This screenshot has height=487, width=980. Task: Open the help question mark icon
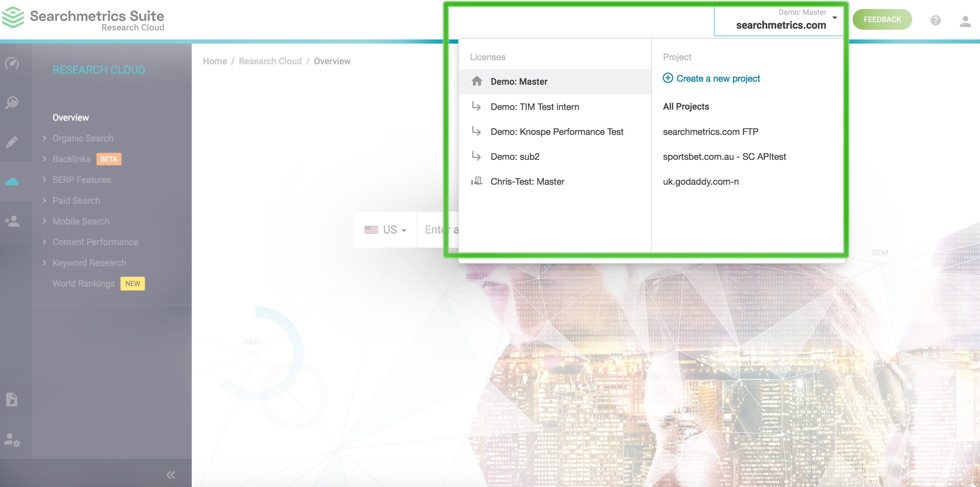[935, 20]
